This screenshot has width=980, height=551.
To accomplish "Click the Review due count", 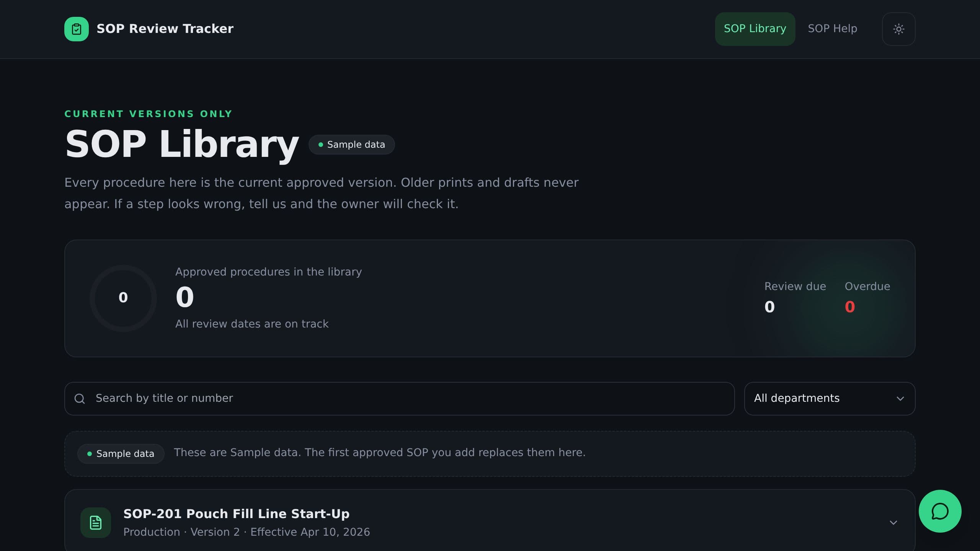I will (769, 307).
